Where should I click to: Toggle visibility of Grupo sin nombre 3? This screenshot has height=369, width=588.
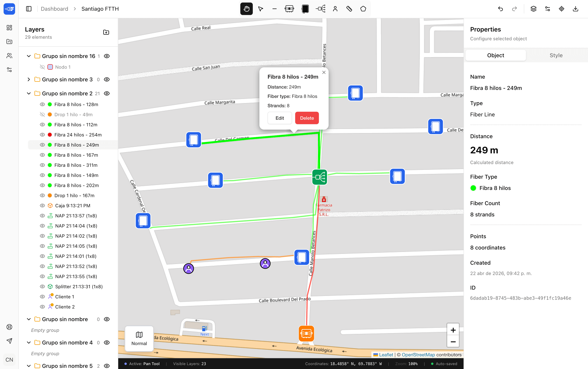pyautogui.click(x=107, y=80)
